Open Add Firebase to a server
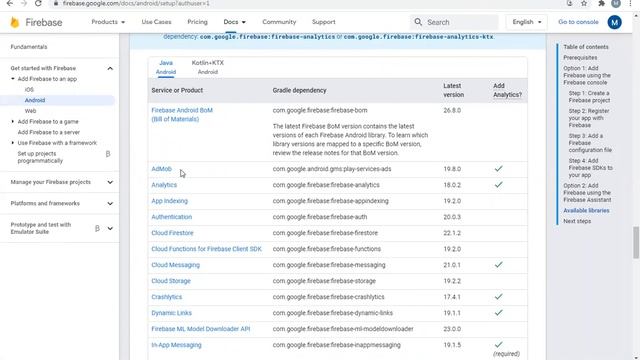The image size is (640, 360). [x=49, y=132]
